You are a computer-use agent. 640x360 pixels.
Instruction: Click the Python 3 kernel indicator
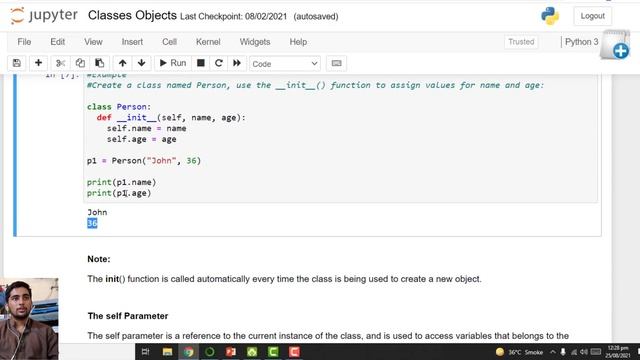point(581,42)
